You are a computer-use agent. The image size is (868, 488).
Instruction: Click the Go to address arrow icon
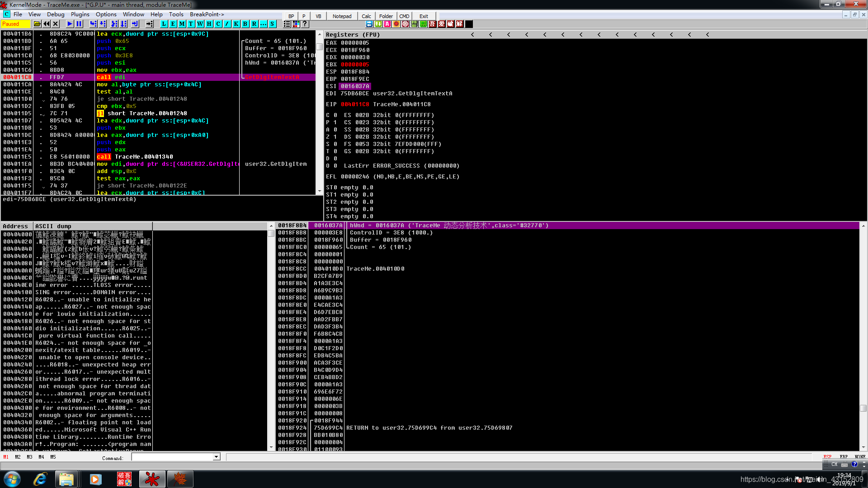pos(150,24)
